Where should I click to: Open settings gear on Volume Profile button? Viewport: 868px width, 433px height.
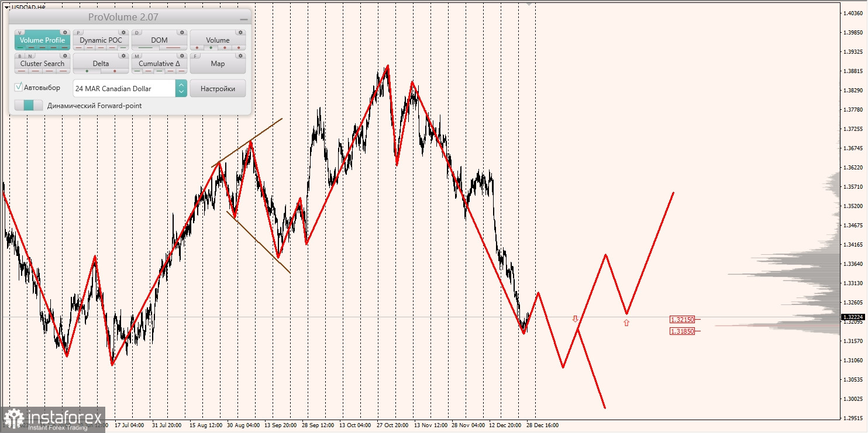(x=65, y=32)
